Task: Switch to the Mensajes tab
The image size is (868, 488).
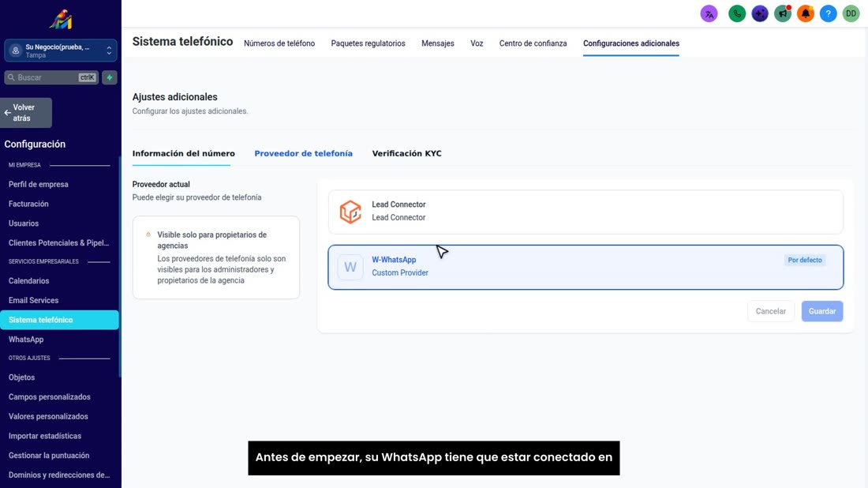Action: (438, 43)
